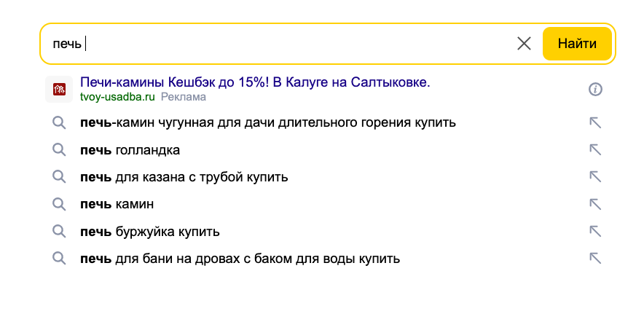Focus the search input containing печь
The image size is (644, 314).
(x=279, y=44)
